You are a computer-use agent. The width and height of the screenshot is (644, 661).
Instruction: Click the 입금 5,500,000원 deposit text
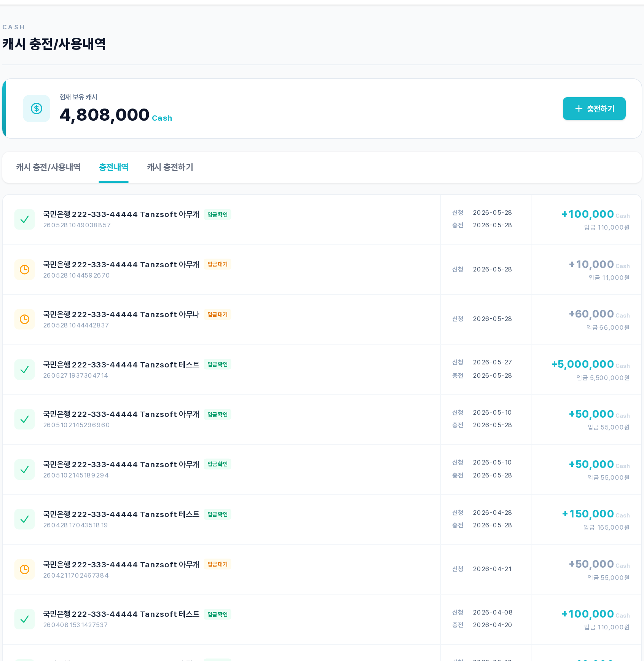pos(603,378)
